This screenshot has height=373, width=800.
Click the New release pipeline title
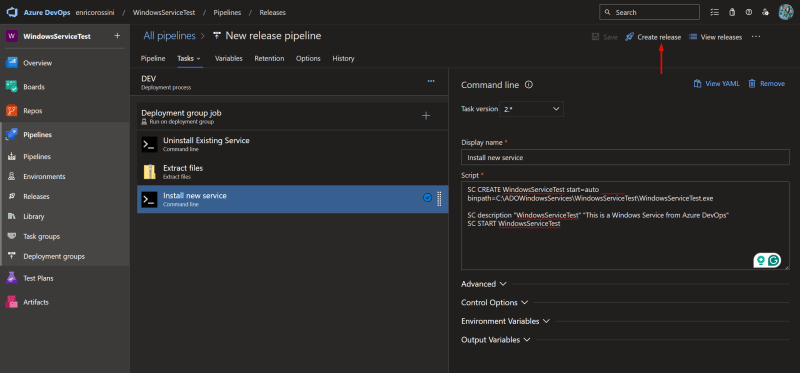click(273, 36)
